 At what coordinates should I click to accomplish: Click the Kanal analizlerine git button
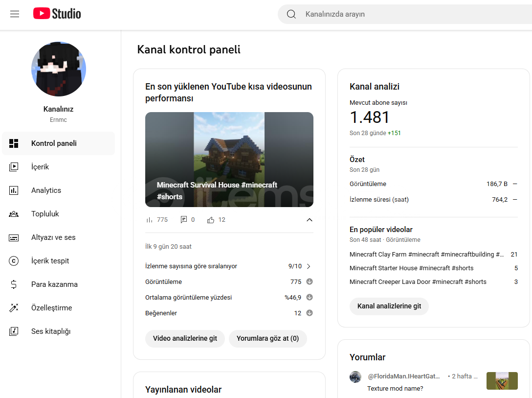[389, 306]
